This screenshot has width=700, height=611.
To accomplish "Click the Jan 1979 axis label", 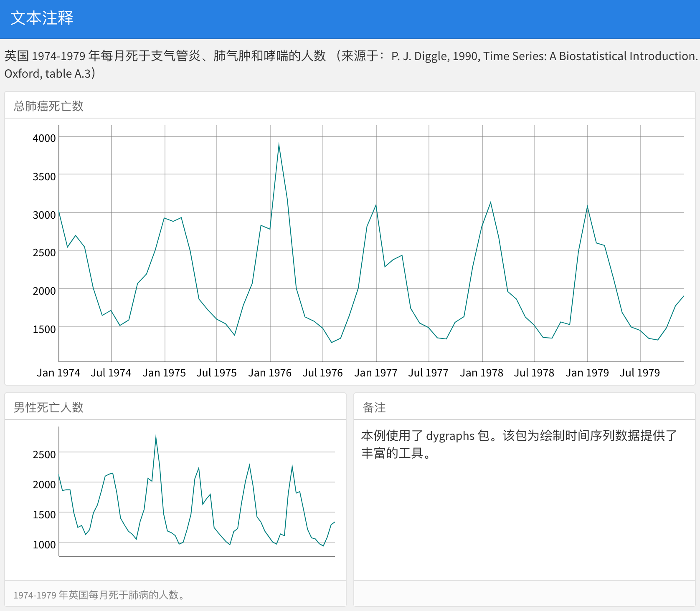I will pyautogui.click(x=587, y=373).
